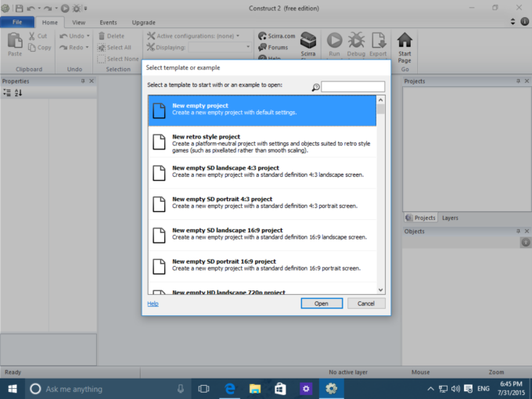Click the volume icon in system tray
The height and width of the screenshot is (399, 532).
pyautogui.click(x=455, y=389)
